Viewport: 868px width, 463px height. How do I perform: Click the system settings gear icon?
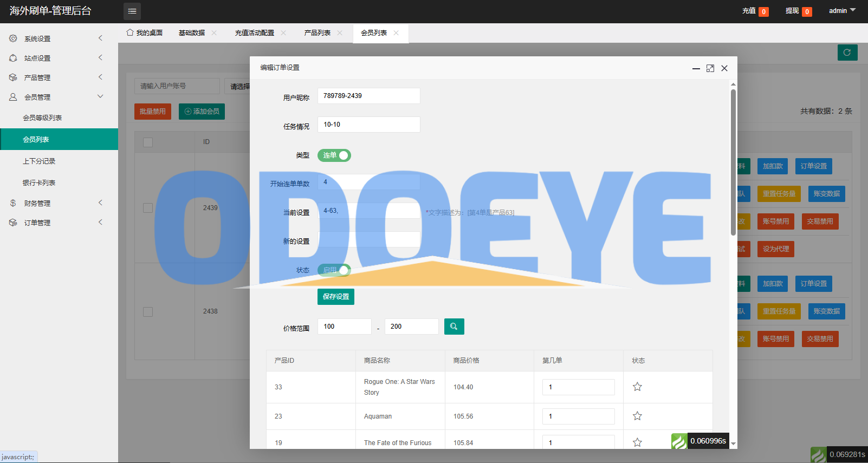13,38
